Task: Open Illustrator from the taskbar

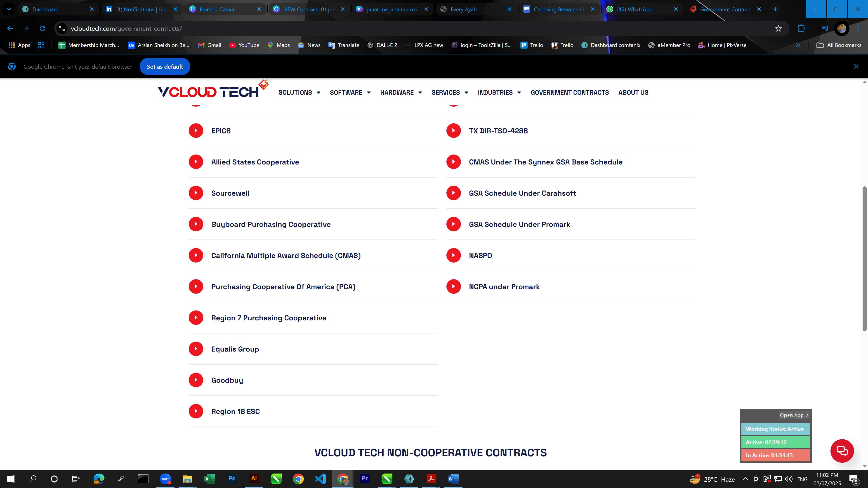Action: [254, 479]
